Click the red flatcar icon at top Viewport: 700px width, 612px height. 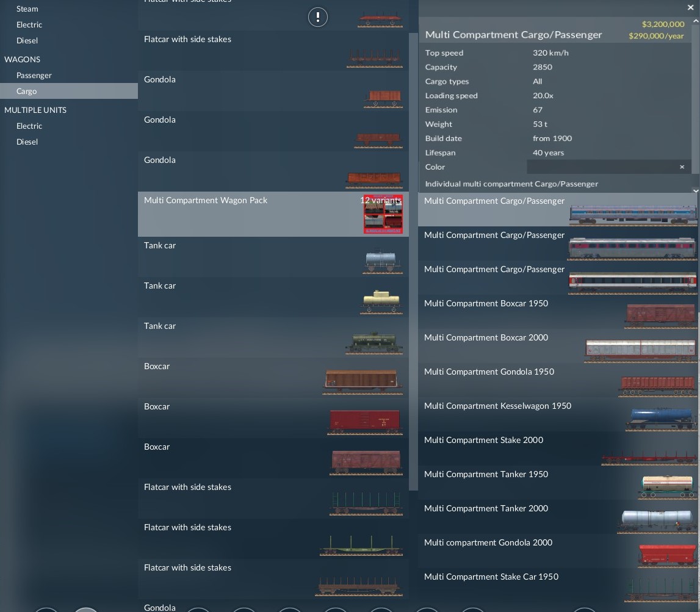pyautogui.click(x=380, y=21)
